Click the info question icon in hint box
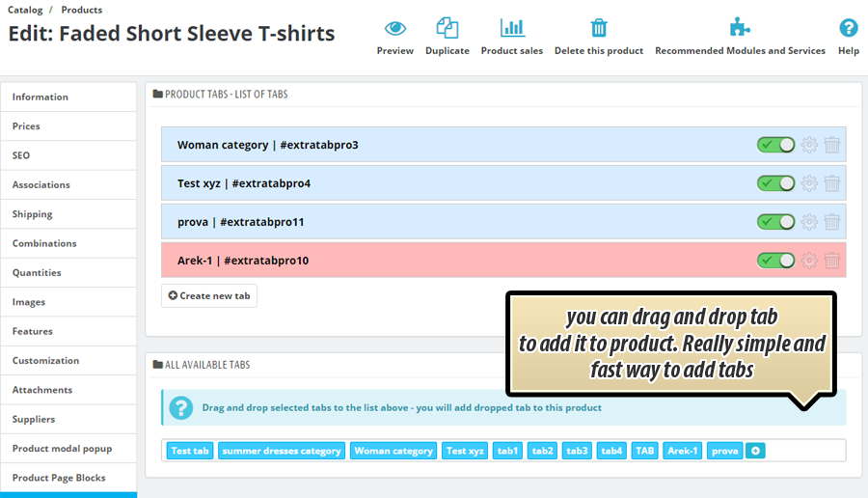This screenshot has width=868, height=498. 181,407
